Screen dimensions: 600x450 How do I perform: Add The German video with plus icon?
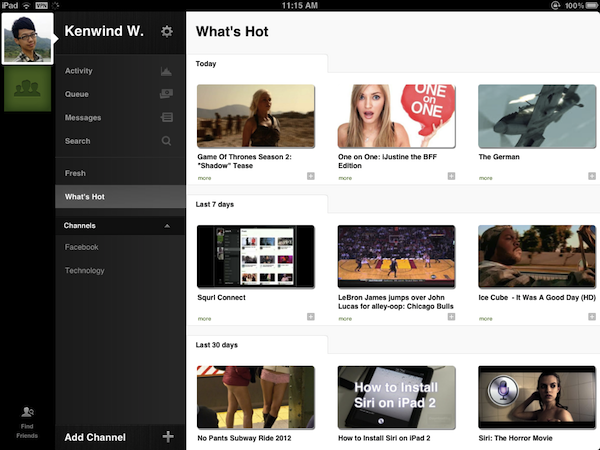point(592,176)
